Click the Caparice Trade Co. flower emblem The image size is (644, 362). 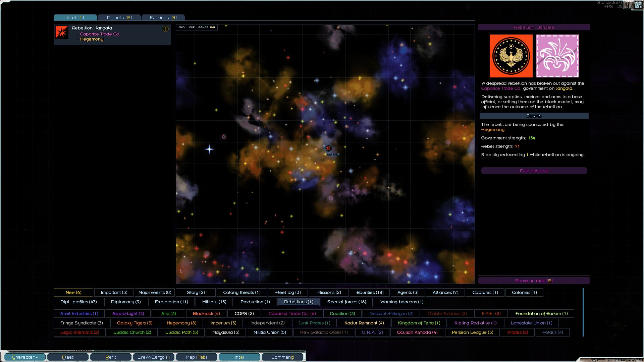(557, 56)
